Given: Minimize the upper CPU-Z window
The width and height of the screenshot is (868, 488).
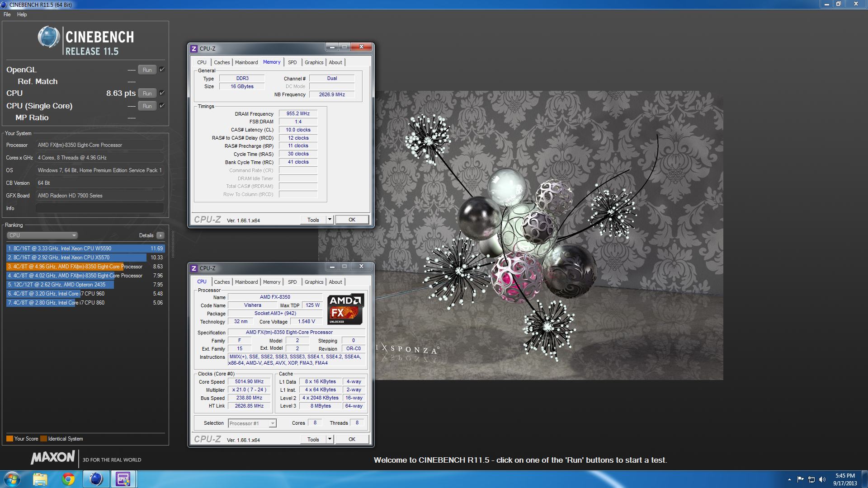Looking at the screenshot, I should 332,47.
